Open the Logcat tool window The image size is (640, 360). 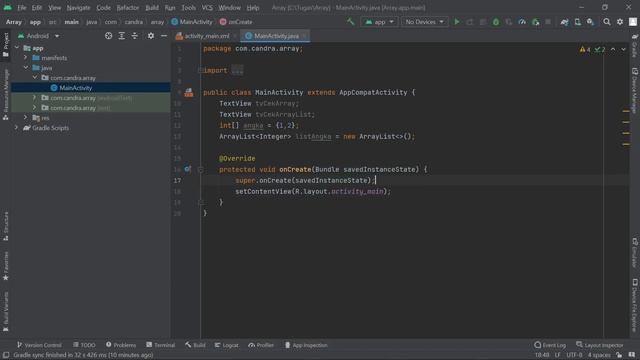pos(227,345)
